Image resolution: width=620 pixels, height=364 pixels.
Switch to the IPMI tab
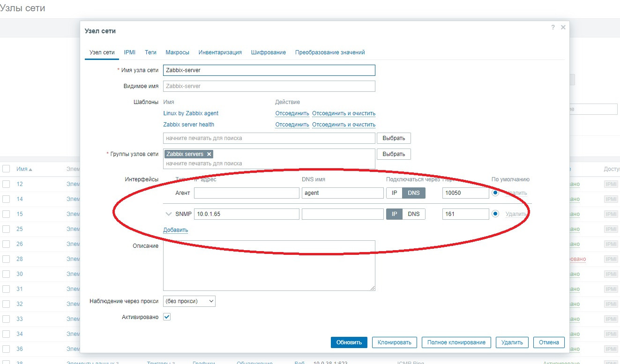(130, 52)
